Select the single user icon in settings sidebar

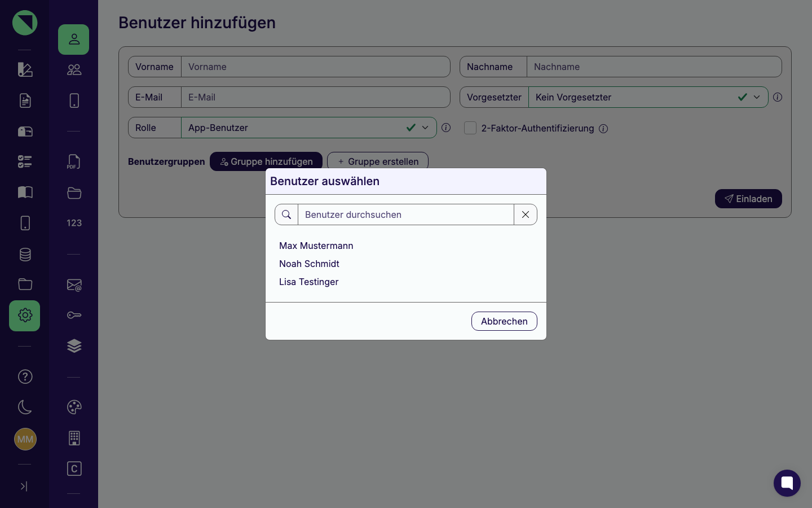[x=74, y=40]
